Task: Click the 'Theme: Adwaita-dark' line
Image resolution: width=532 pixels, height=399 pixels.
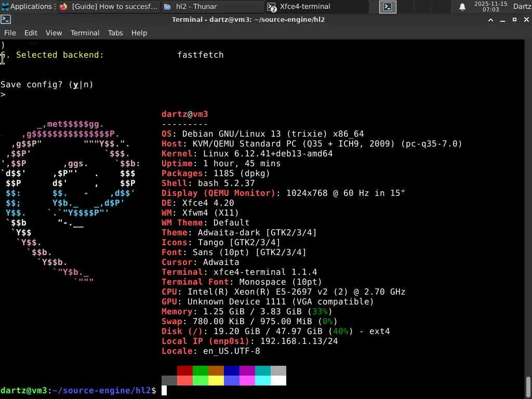Action: pos(239,232)
